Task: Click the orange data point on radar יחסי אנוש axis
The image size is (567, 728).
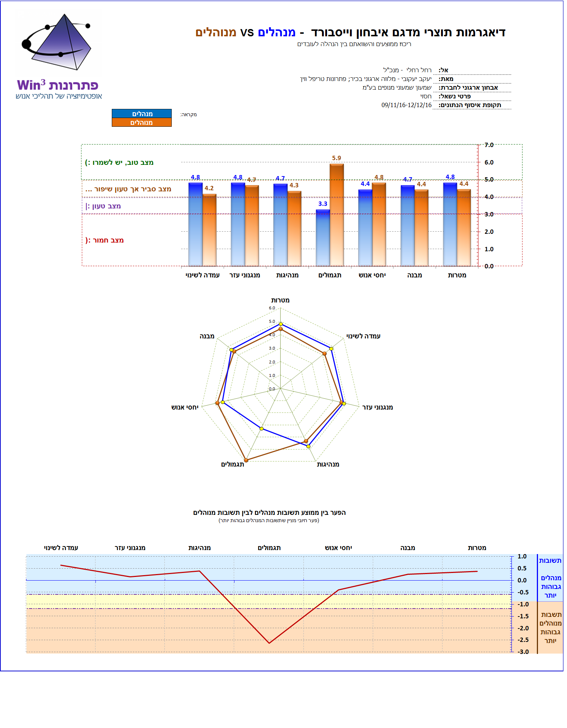Action: [217, 403]
